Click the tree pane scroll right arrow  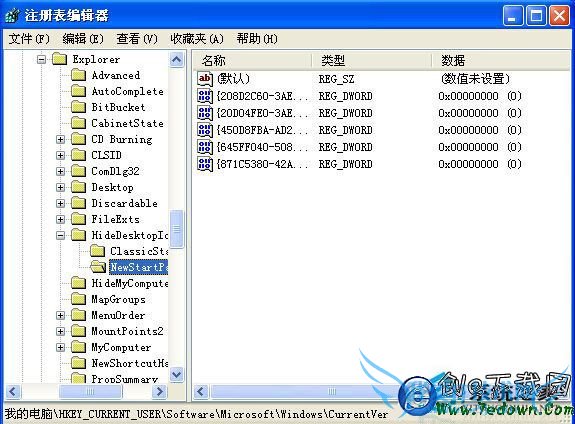point(160,392)
